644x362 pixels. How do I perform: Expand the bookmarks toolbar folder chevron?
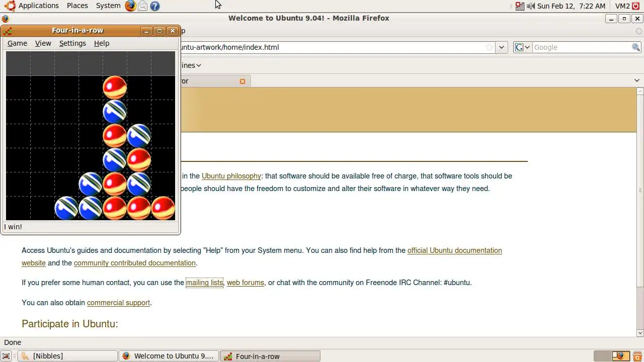point(199,65)
